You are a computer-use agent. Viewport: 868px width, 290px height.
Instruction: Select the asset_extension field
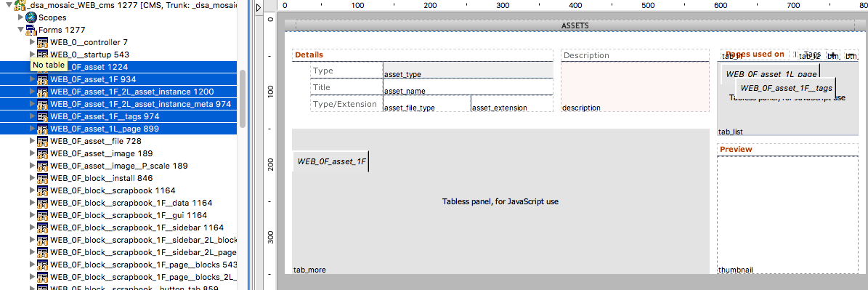pos(512,103)
